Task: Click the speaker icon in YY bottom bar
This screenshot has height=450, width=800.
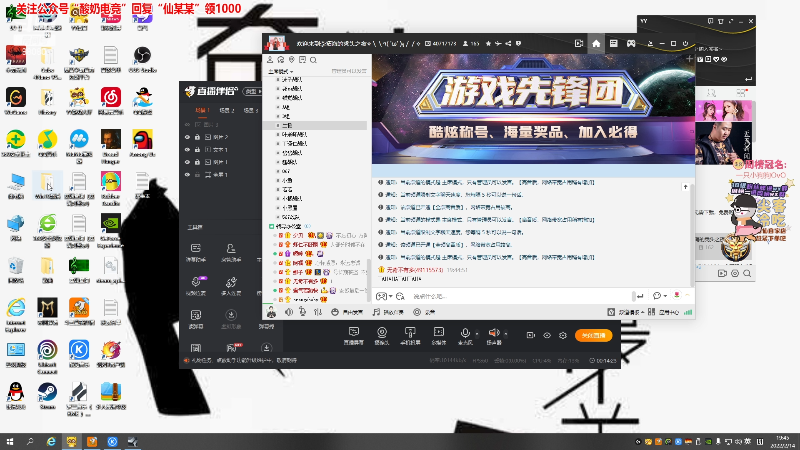Action: click(x=289, y=312)
